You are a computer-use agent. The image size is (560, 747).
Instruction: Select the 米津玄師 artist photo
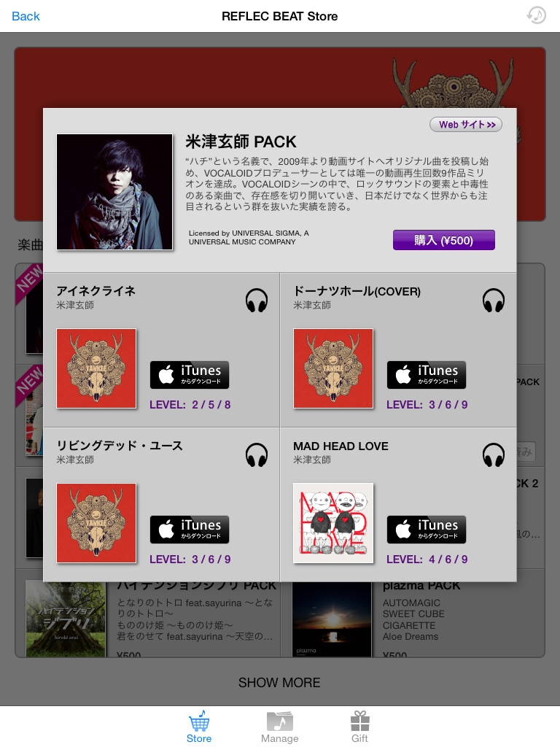114,192
